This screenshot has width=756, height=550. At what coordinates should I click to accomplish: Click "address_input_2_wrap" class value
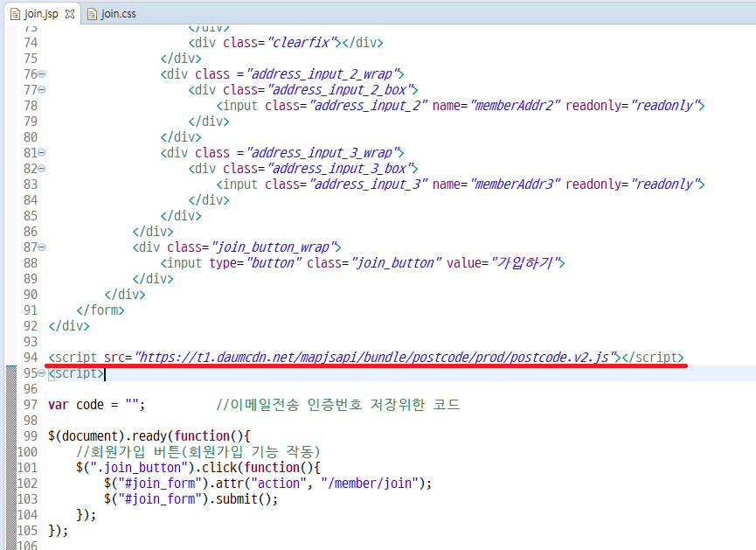click(323, 73)
